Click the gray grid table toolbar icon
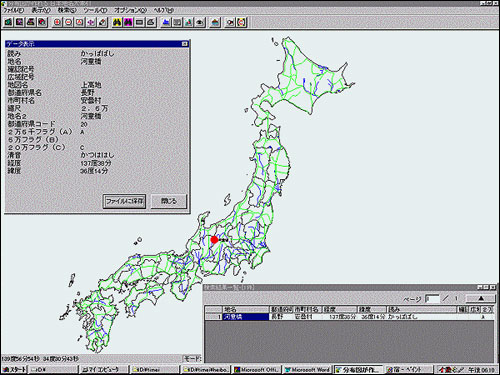The height and width of the screenshot is (375, 500). click(177, 22)
